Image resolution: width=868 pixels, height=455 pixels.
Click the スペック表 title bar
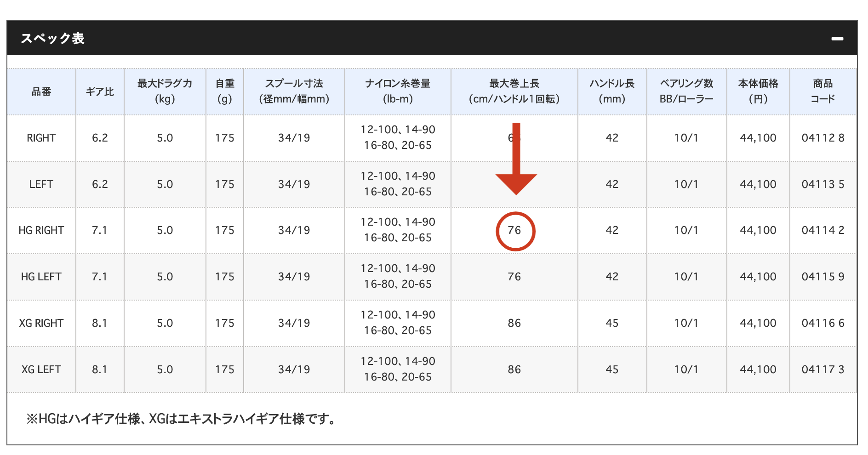pyautogui.click(x=53, y=39)
